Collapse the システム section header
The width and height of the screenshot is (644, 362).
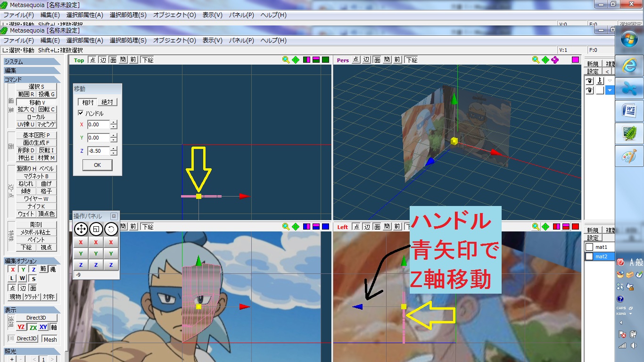tap(32, 62)
